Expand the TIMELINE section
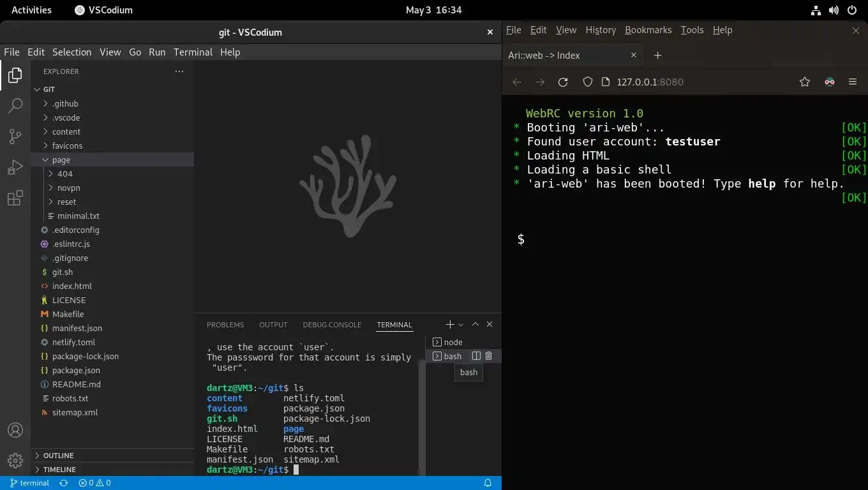868x490 pixels. pyautogui.click(x=112, y=470)
